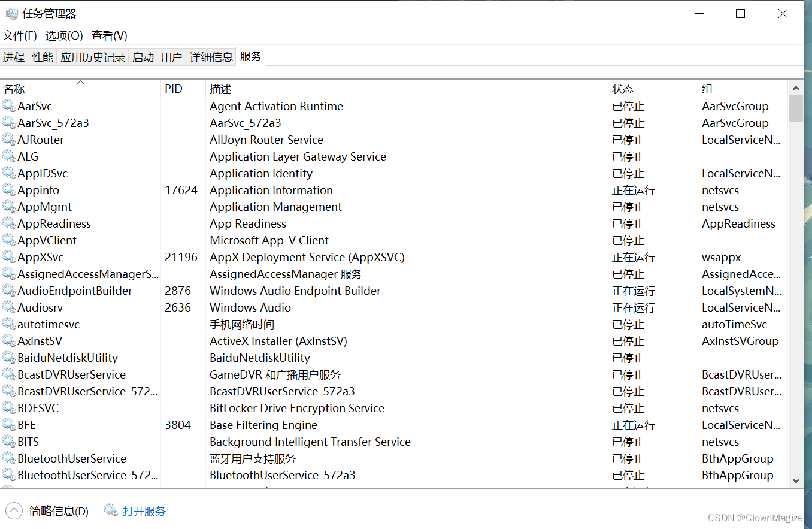812x529 pixels.
Task: Sort by the 组 column header
Action: coord(743,89)
